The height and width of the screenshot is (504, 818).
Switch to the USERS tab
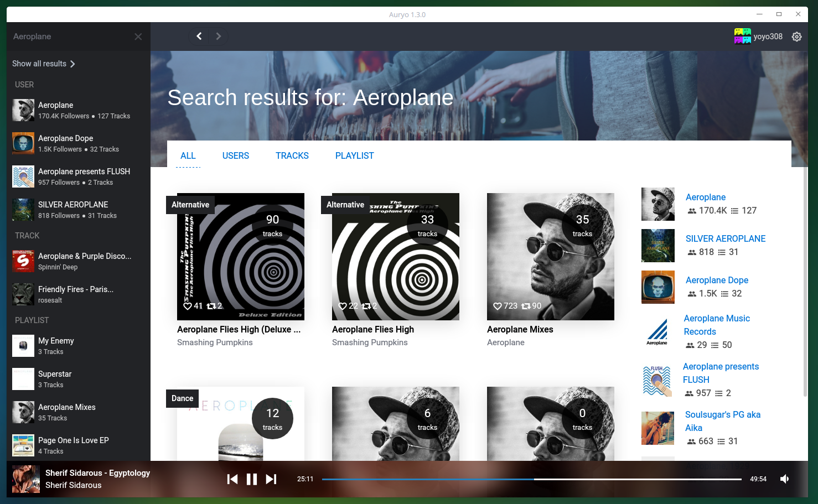[235, 156]
